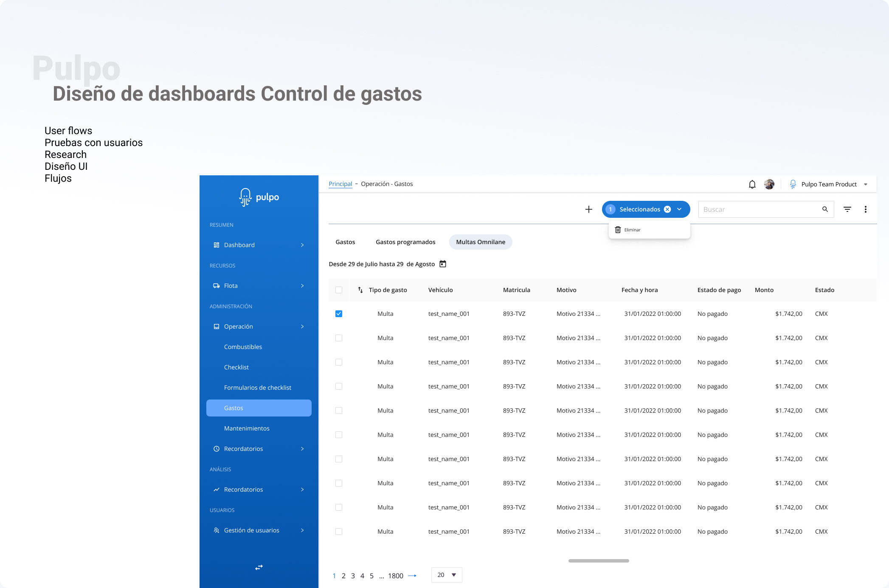Select Eliminar from the dropdown menu
Viewport: 889px width, 588px height.
coord(632,230)
